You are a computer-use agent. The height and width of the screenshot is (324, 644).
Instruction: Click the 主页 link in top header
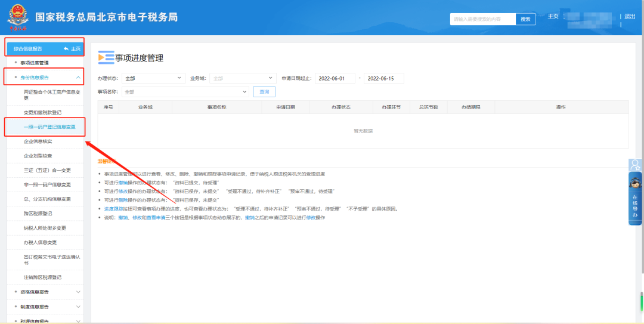click(553, 16)
